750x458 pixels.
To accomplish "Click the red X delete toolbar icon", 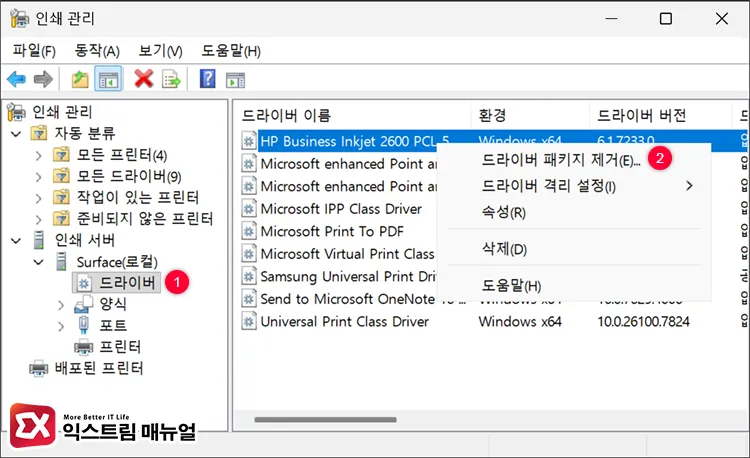I will 143,79.
